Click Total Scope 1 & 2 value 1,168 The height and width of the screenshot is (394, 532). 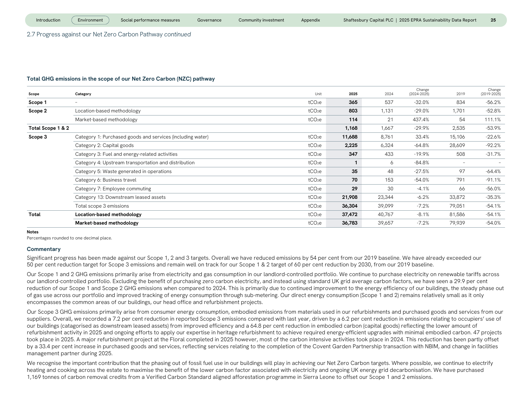pyautogui.click(x=351, y=128)
